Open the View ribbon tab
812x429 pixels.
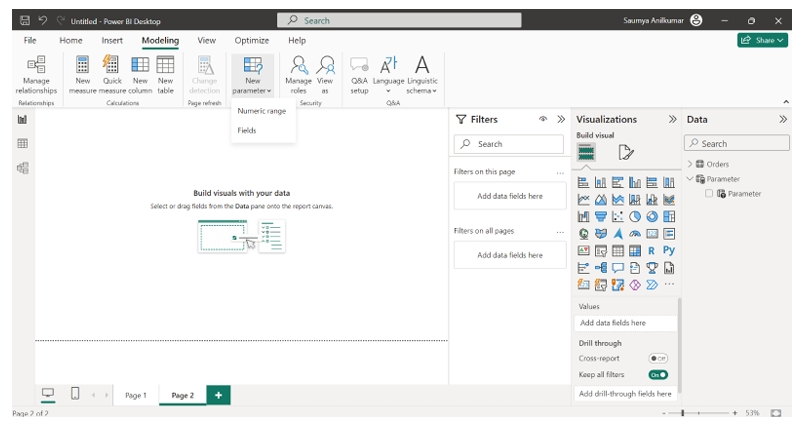point(206,40)
